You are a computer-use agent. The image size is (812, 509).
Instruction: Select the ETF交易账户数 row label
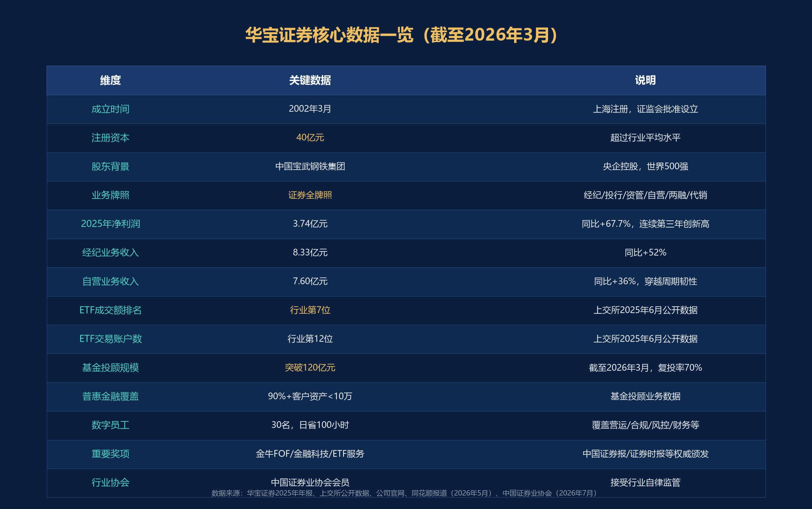(110, 339)
